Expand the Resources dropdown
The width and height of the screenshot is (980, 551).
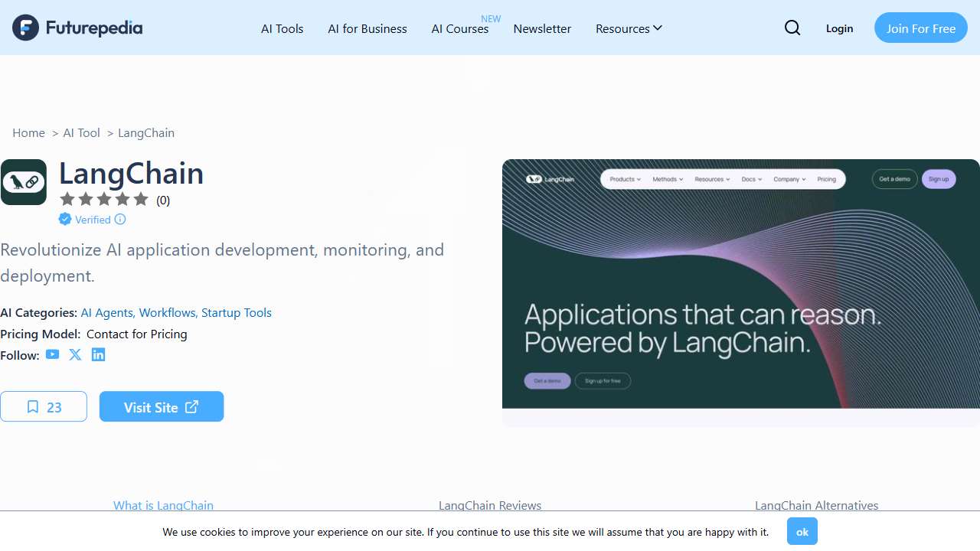coord(628,28)
